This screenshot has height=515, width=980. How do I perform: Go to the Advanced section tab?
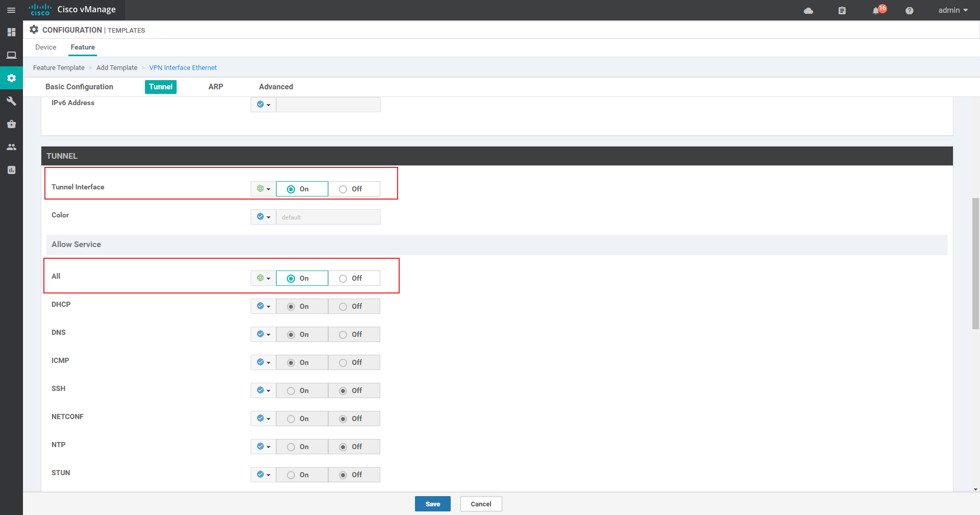pos(276,87)
